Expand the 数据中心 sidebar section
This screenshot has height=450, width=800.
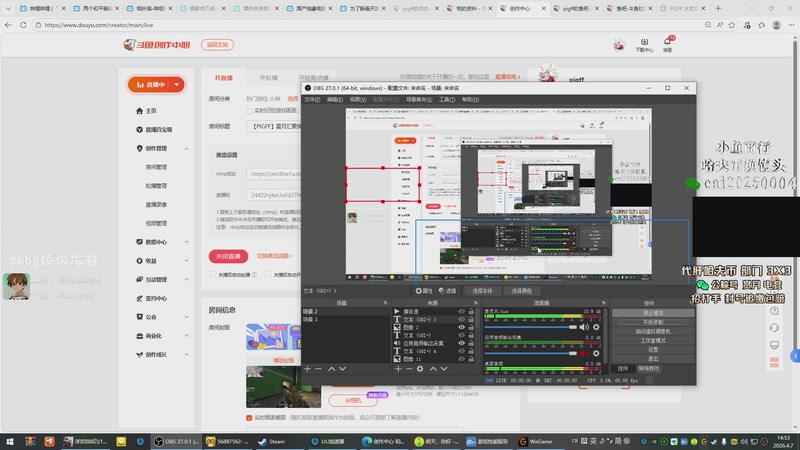click(x=186, y=242)
